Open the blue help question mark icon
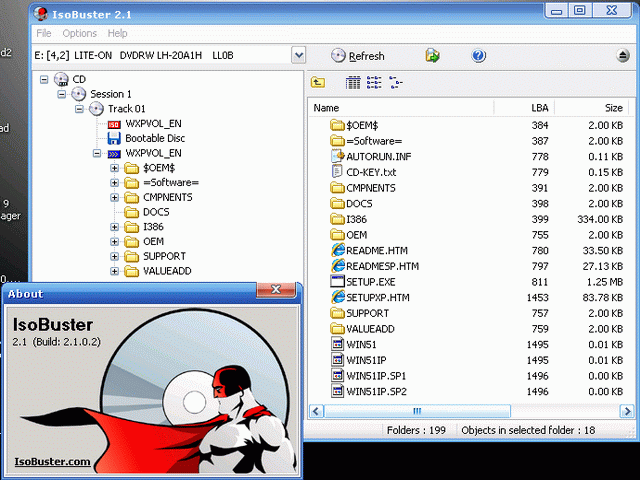The height and width of the screenshot is (480, 640). click(x=478, y=56)
